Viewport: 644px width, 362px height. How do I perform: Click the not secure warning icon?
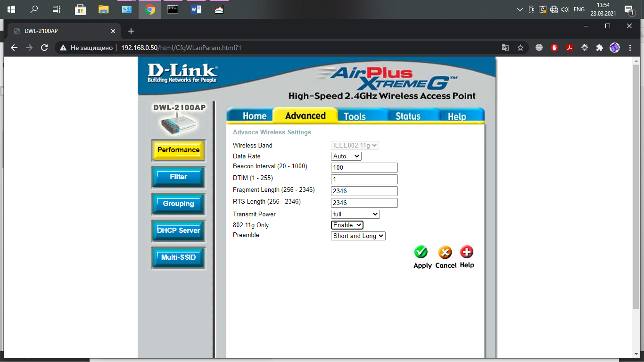coord(63,48)
